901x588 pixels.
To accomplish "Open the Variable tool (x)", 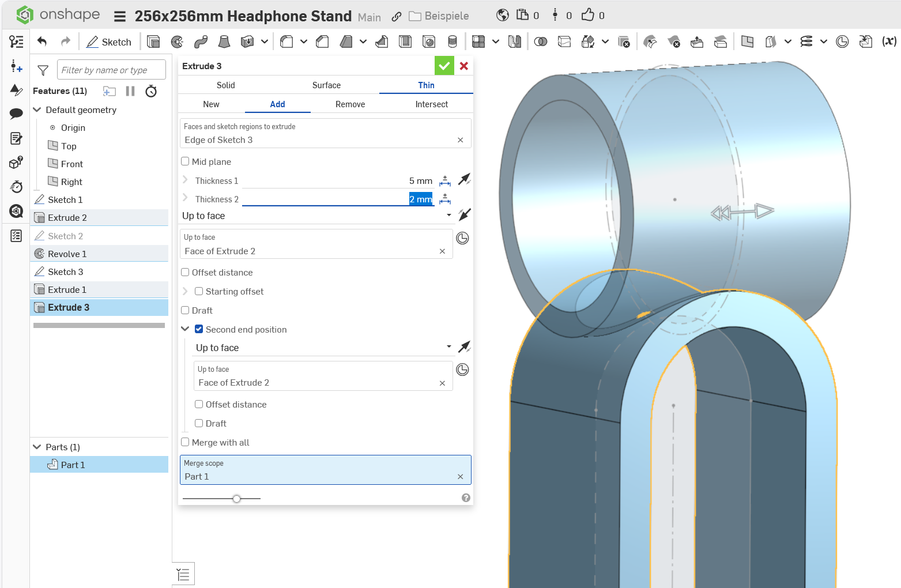I will tap(889, 42).
